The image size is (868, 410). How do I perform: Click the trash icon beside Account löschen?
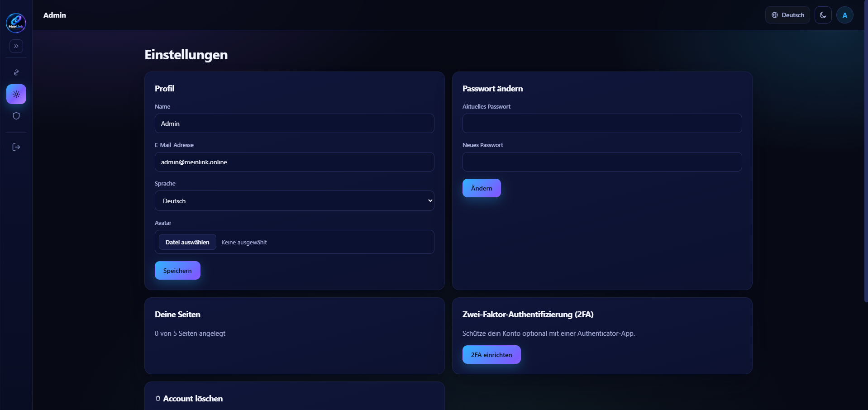(x=158, y=399)
